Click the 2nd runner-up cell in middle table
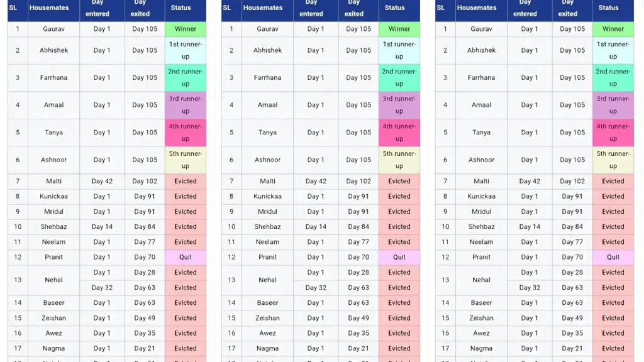 [399, 78]
